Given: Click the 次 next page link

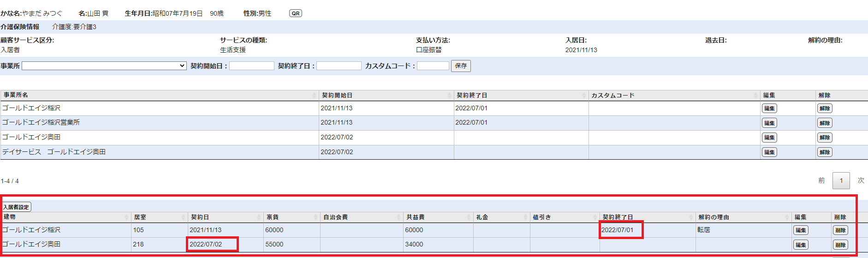Looking at the screenshot, I should 861,180.
